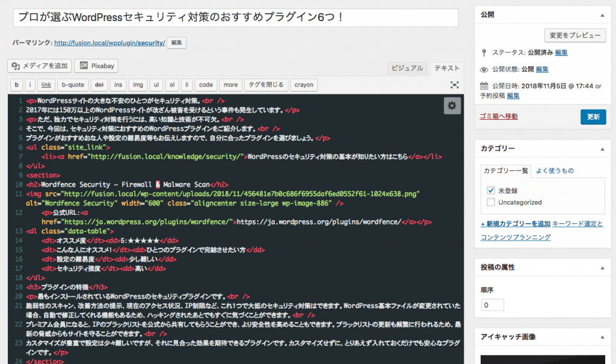The width and height of the screenshot is (616, 364).
Task: Click the eye icon next to 公開状態
Action: click(484, 70)
